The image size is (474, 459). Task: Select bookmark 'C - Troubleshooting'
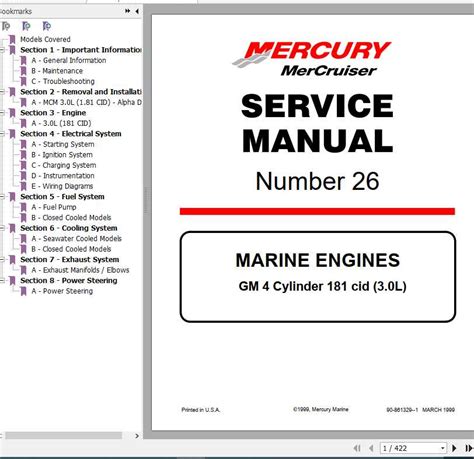[63, 81]
